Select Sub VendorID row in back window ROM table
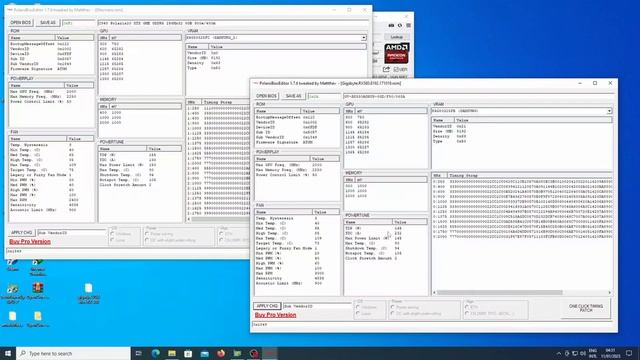 coord(51,64)
